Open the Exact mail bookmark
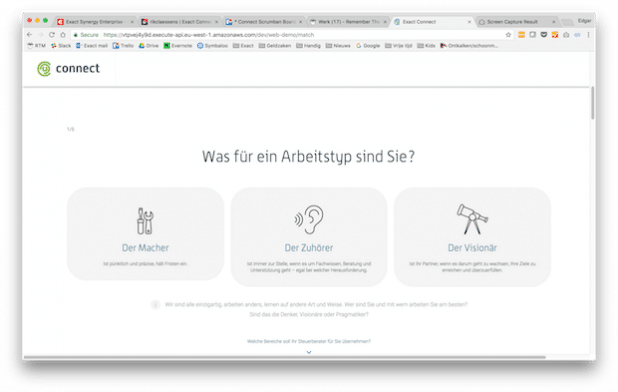This screenshot has height=392, width=618. point(92,46)
